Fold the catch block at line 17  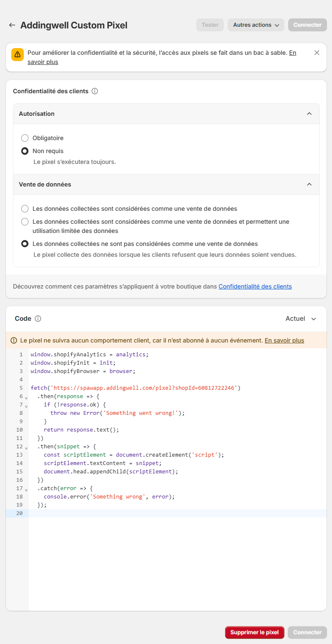(x=26, y=490)
